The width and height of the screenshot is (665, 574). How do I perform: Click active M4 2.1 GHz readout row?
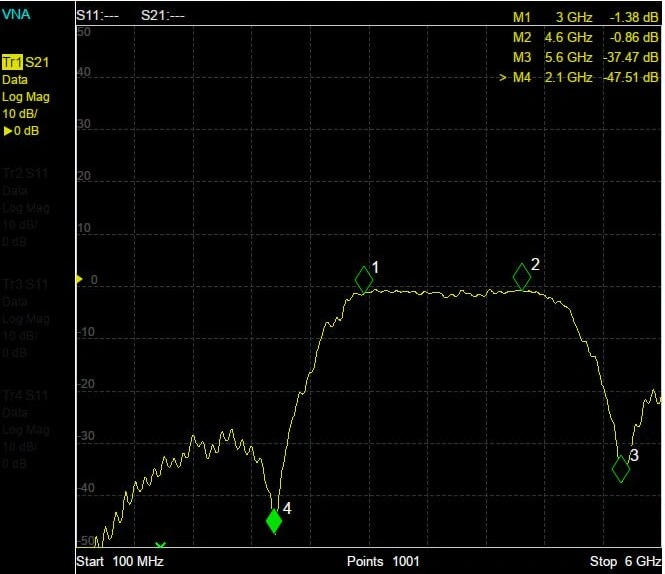click(x=579, y=77)
